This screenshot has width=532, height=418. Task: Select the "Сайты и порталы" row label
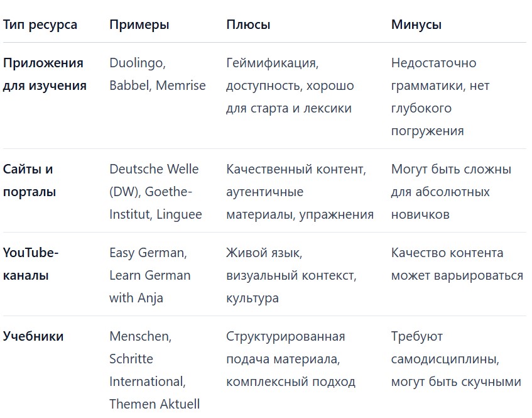[29, 180]
